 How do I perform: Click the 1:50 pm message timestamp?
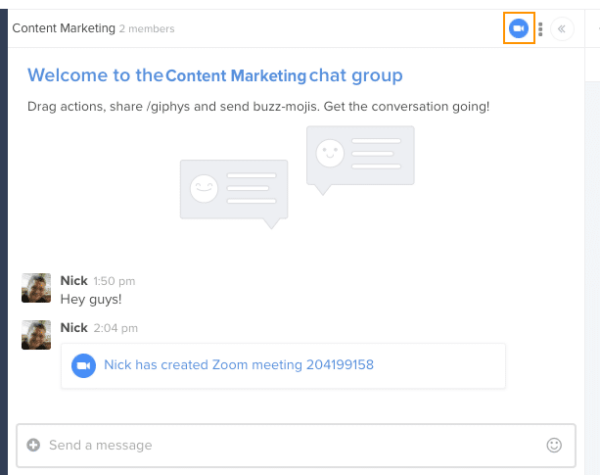(x=114, y=281)
